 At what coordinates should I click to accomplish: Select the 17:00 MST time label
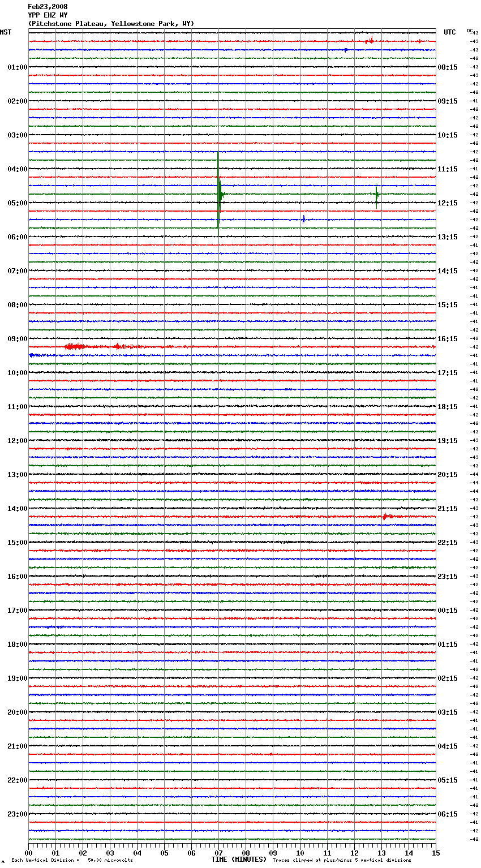pos(17,611)
